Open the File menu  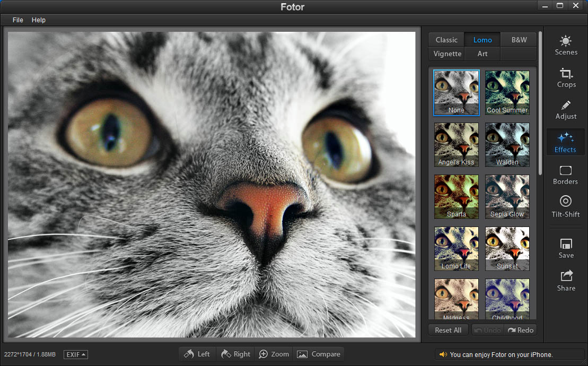pos(17,20)
